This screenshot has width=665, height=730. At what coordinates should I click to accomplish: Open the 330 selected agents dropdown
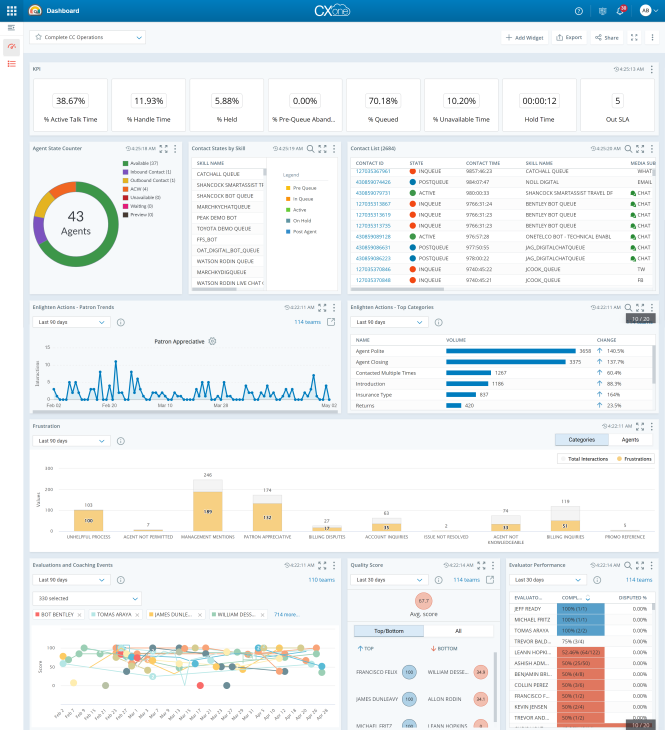(87, 598)
